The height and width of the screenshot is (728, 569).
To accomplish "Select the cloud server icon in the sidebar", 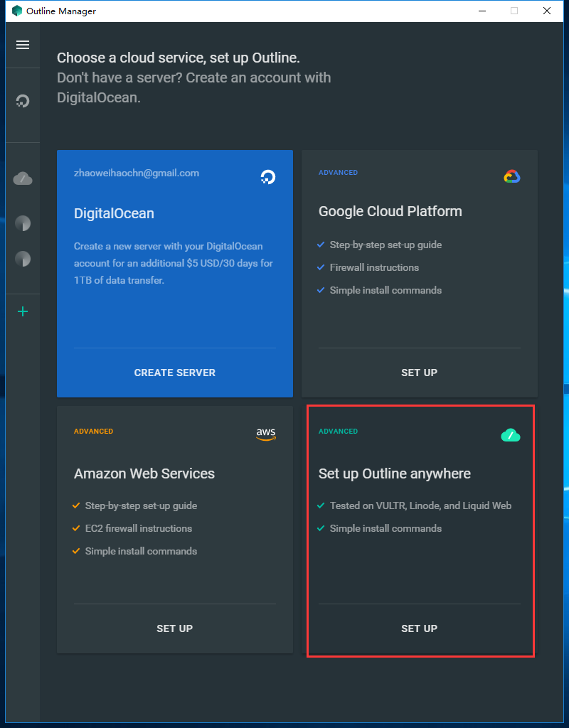I will click(23, 178).
